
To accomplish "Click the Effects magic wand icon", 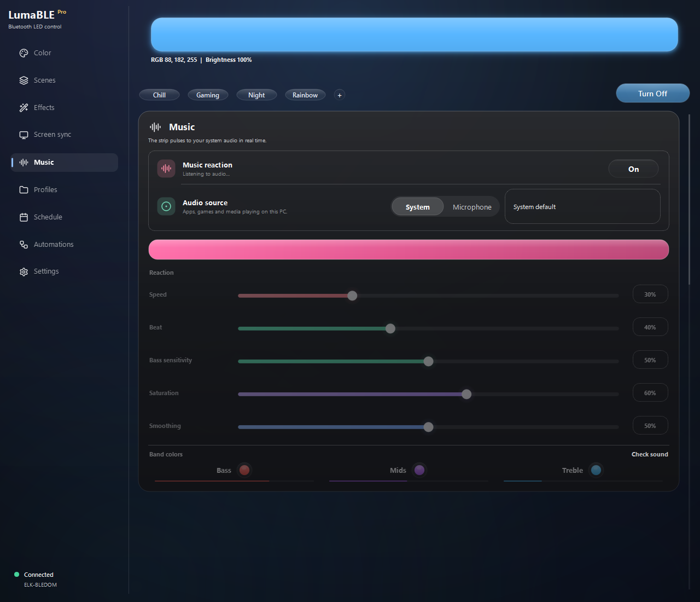I will pyautogui.click(x=24, y=108).
